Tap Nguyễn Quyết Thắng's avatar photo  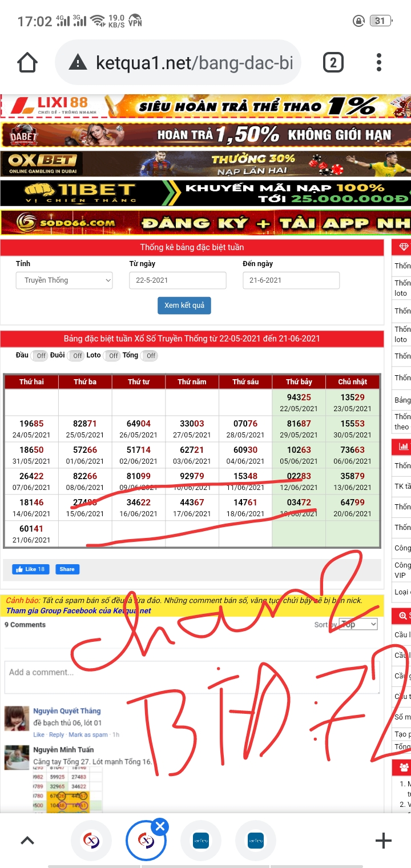17,718
